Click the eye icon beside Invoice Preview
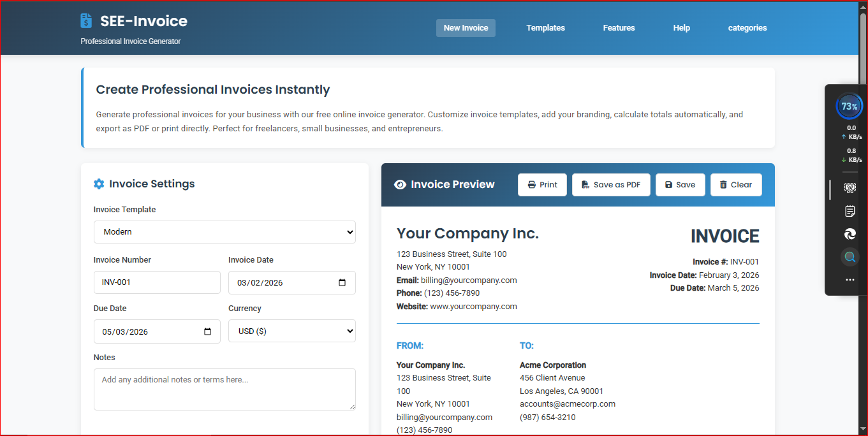The height and width of the screenshot is (436, 868). tap(401, 185)
